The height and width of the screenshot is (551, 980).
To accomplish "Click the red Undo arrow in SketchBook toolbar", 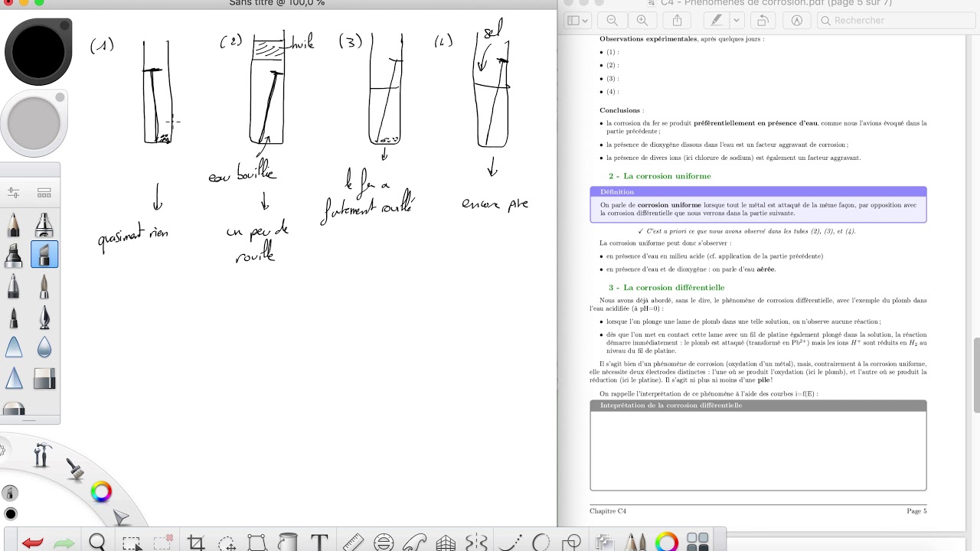I will click(32, 543).
